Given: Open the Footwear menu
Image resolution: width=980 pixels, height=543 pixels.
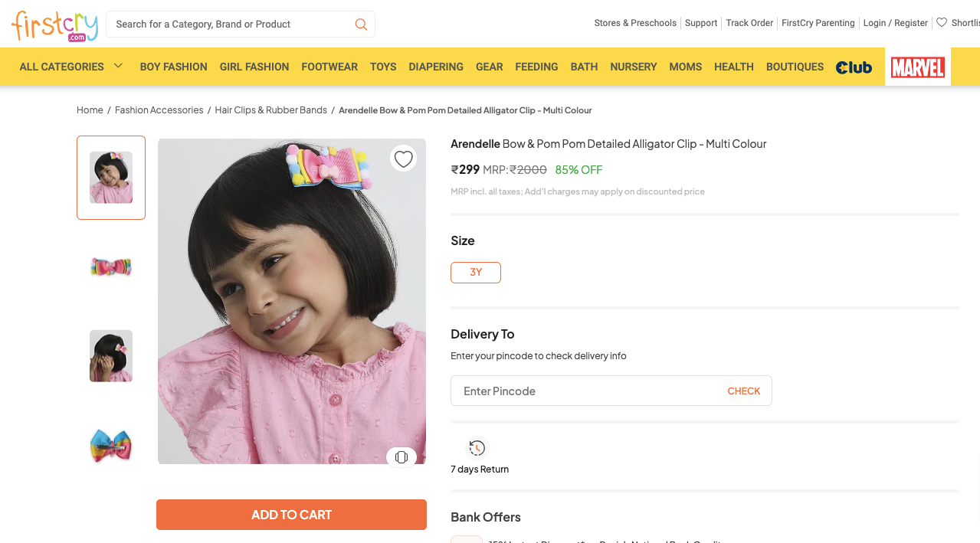Looking at the screenshot, I should tap(329, 67).
